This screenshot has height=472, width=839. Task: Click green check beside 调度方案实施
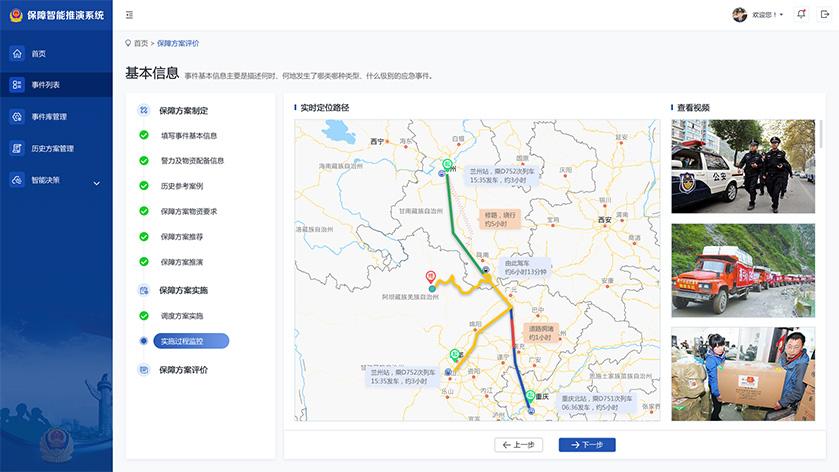point(144,316)
